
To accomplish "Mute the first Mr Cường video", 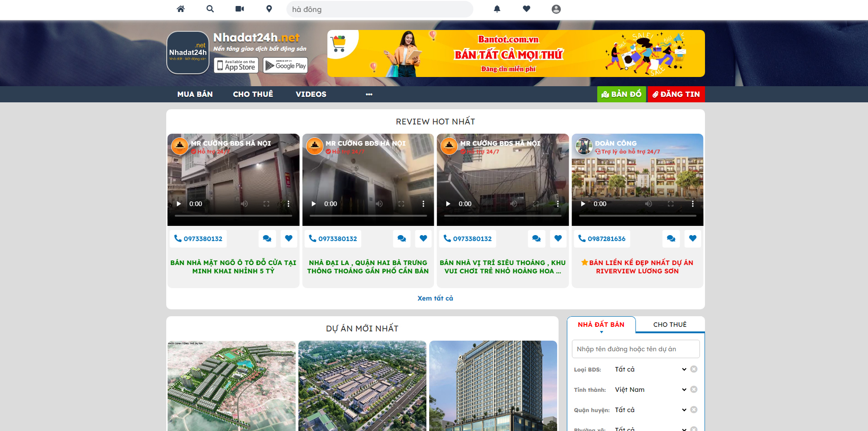I will [244, 203].
